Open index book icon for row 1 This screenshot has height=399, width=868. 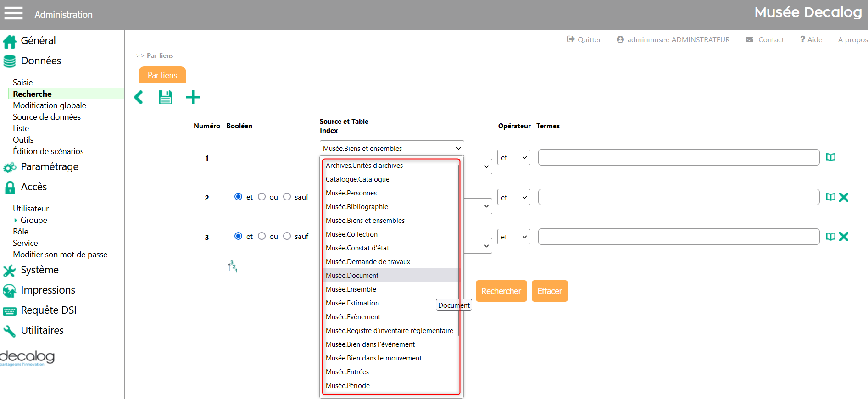click(x=830, y=157)
